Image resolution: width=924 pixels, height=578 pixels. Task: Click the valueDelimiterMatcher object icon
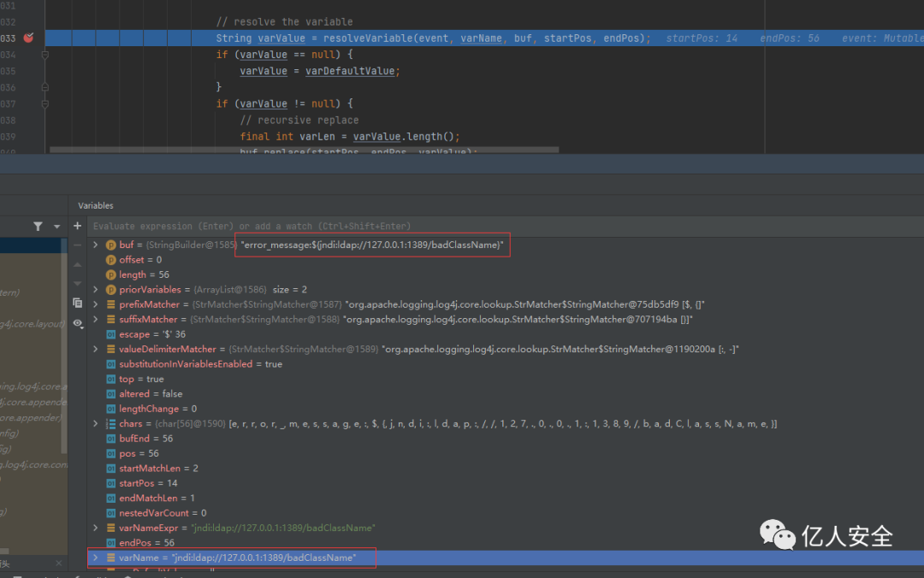coord(110,350)
